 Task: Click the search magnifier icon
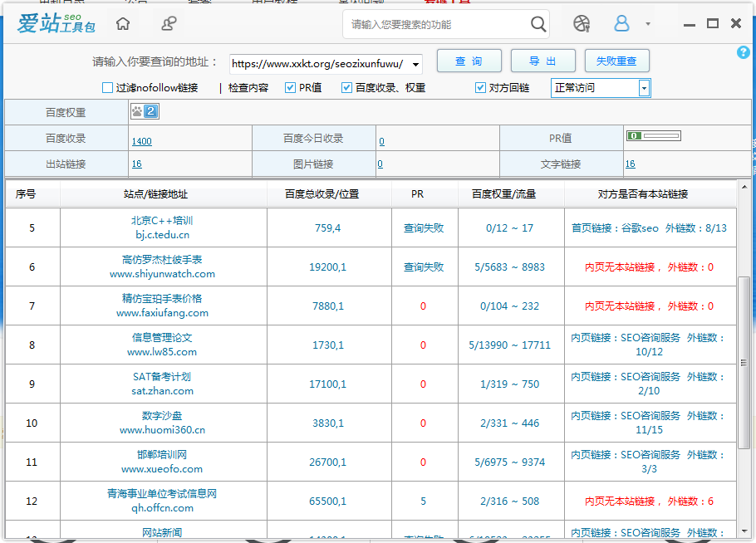538,23
